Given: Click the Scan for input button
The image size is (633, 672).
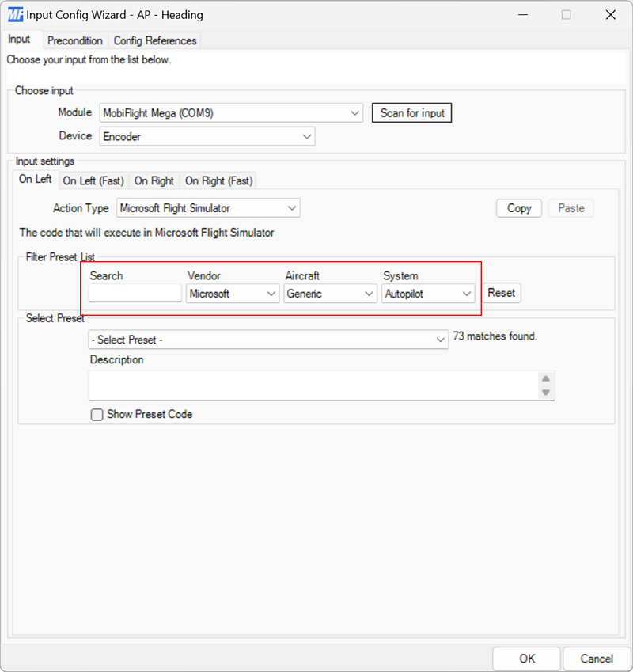Looking at the screenshot, I should pyautogui.click(x=411, y=112).
